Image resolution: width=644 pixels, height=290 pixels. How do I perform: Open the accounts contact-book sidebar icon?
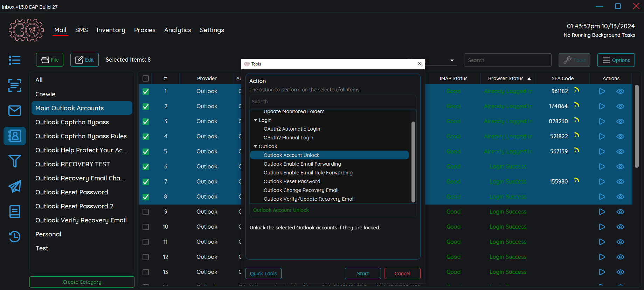pyautogui.click(x=14, y=136)
